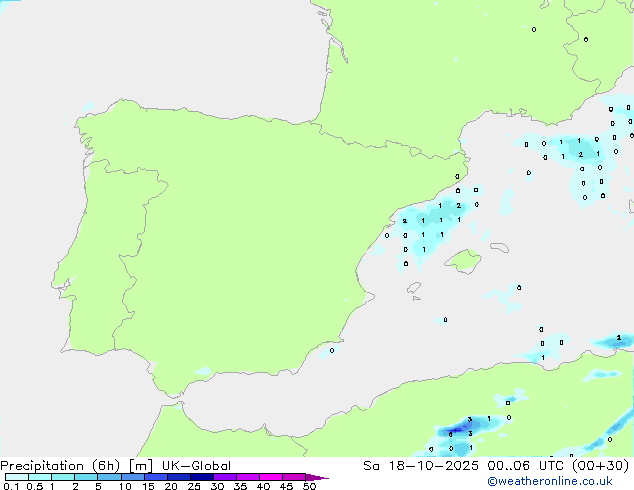
Task: Click the Precipitation (6h) UK-Global title
Action: 115,466
